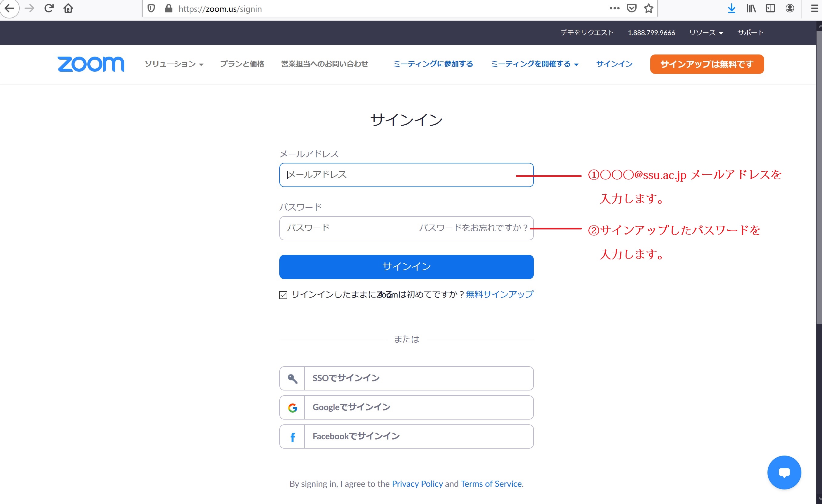
Task: Click Googleでサインイン button
Action: point(406,407)
